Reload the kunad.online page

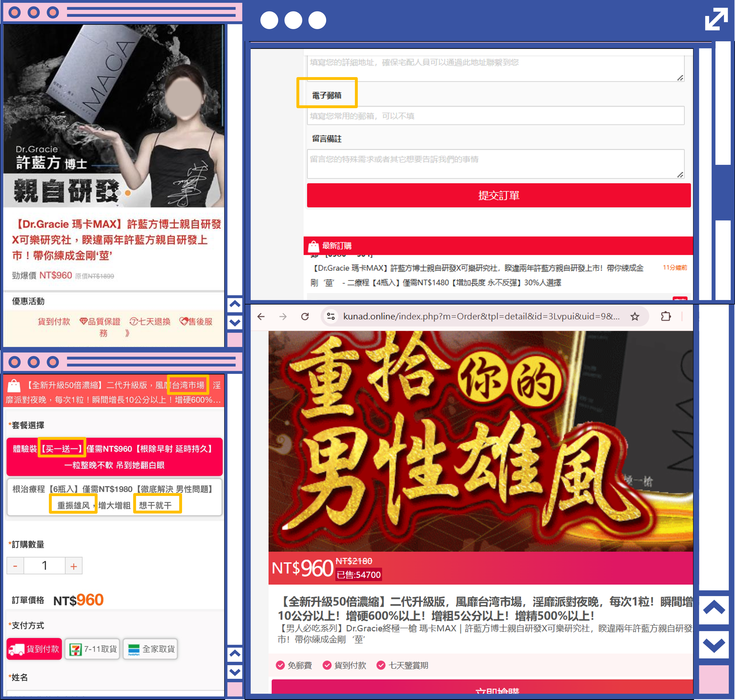pyautogui.click(x=305, y=317)
